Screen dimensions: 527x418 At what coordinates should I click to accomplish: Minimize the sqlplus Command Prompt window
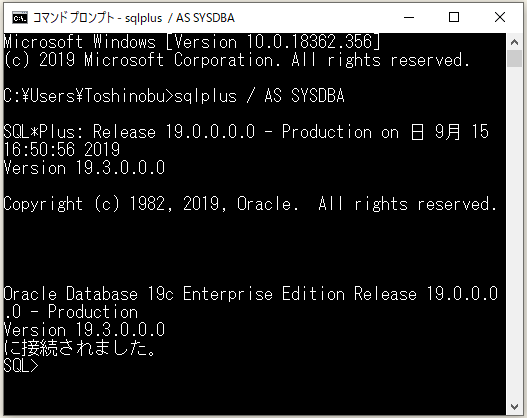(x=409, y=17)
